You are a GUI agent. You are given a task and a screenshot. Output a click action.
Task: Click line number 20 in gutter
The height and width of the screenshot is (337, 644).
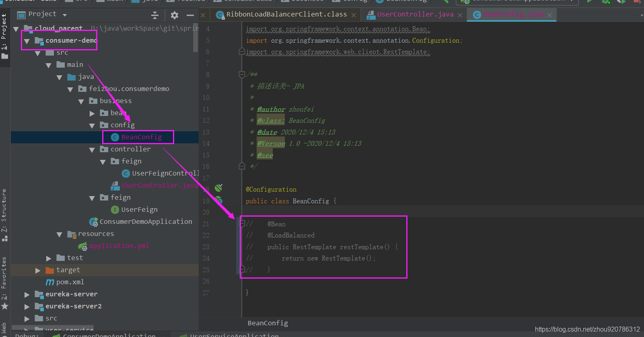point(206,212)
